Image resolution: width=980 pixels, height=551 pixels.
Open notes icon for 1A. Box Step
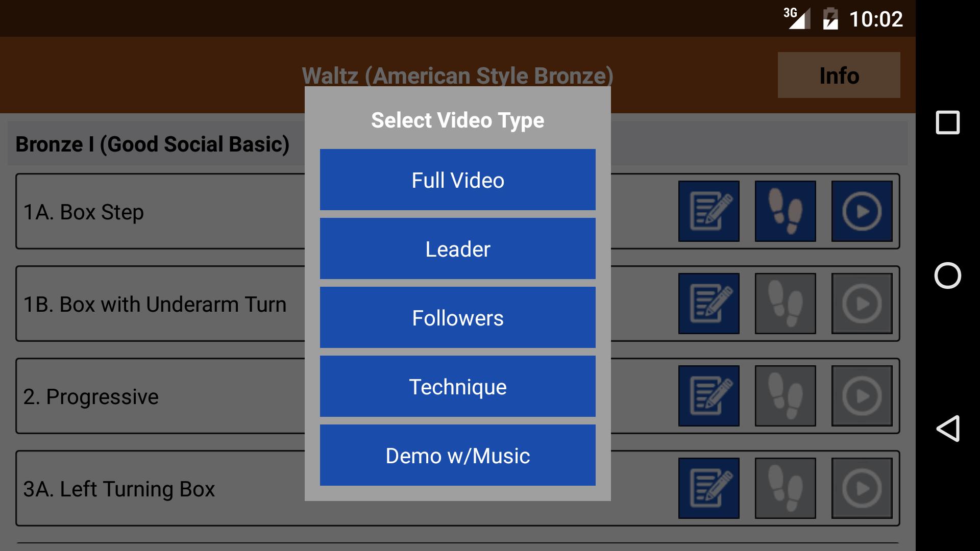point(708,211)
